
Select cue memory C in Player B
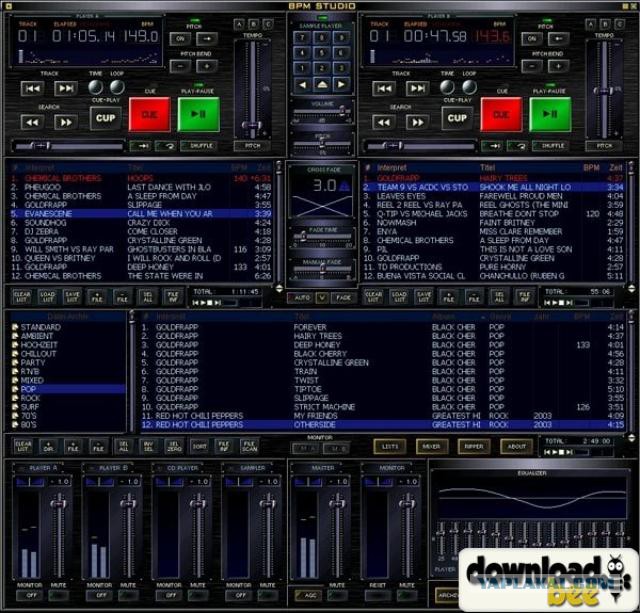click(x=620, y=24)
